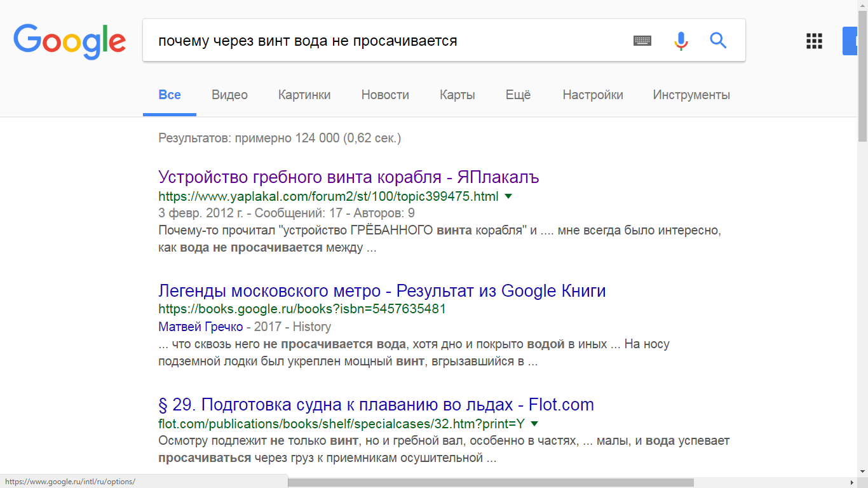Go to Google home via logo

[x=70, y=41]
